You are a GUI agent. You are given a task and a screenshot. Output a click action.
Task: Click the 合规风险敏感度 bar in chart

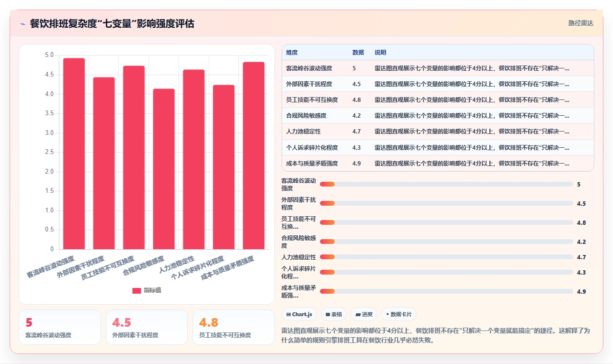(x=164, y=169)
